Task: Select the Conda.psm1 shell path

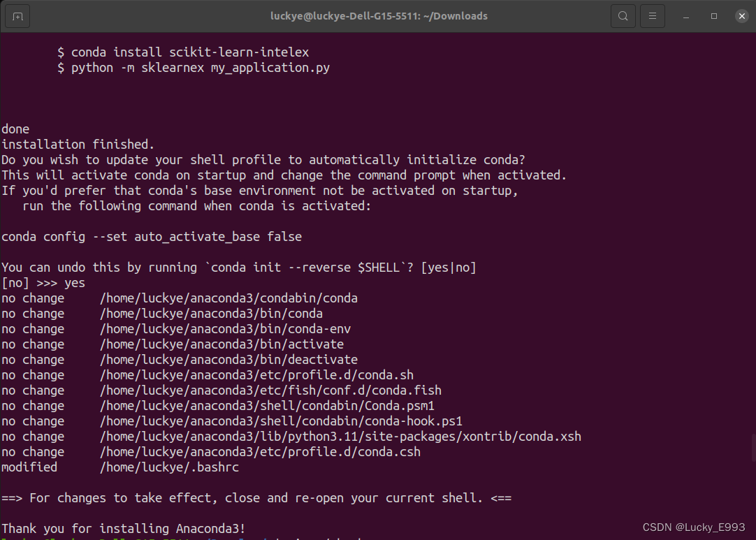Action: click(267, 405)
